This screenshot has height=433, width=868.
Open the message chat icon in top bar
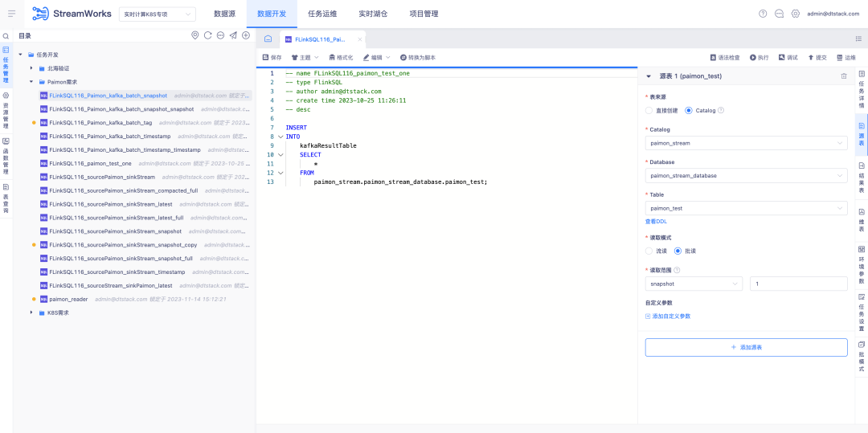click(x=779, y=14)
